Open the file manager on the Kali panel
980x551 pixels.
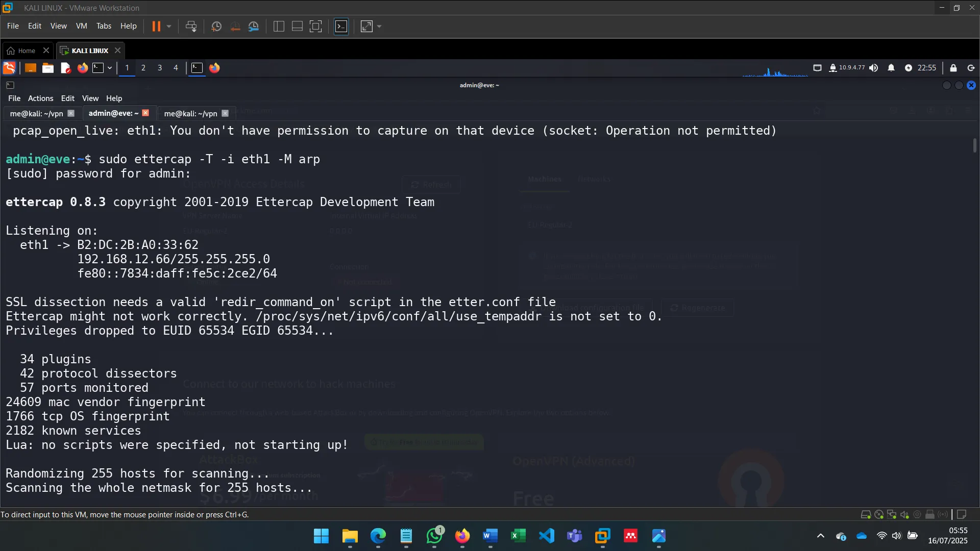(x=47, y=68)
